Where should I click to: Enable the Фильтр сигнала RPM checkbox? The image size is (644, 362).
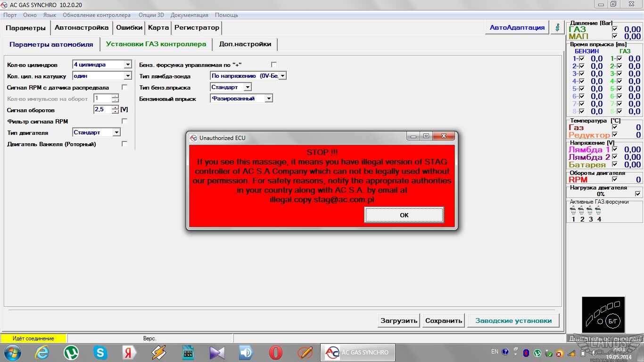click(124, 121)
